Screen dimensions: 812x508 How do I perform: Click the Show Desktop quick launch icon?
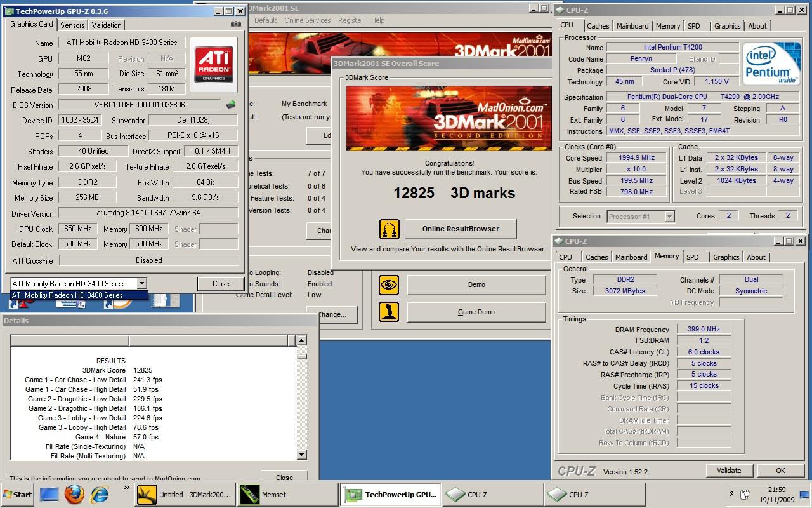(49, 495)
